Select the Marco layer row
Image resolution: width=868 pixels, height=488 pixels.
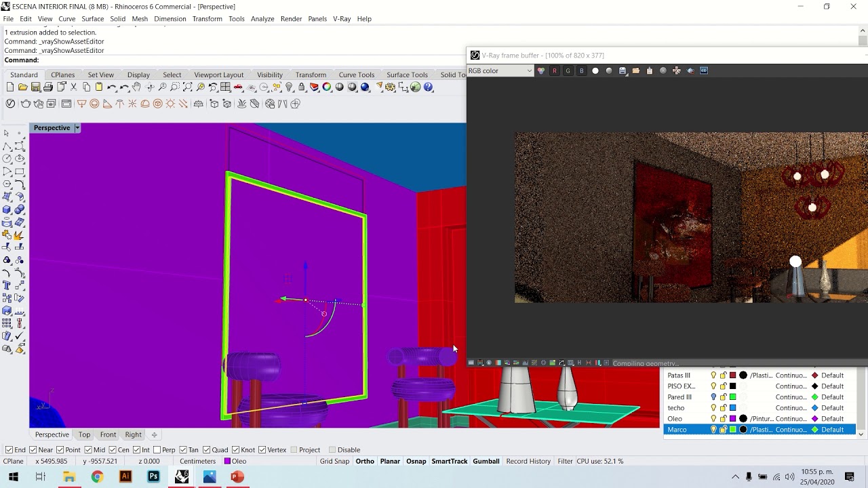(x=760, y=430)
